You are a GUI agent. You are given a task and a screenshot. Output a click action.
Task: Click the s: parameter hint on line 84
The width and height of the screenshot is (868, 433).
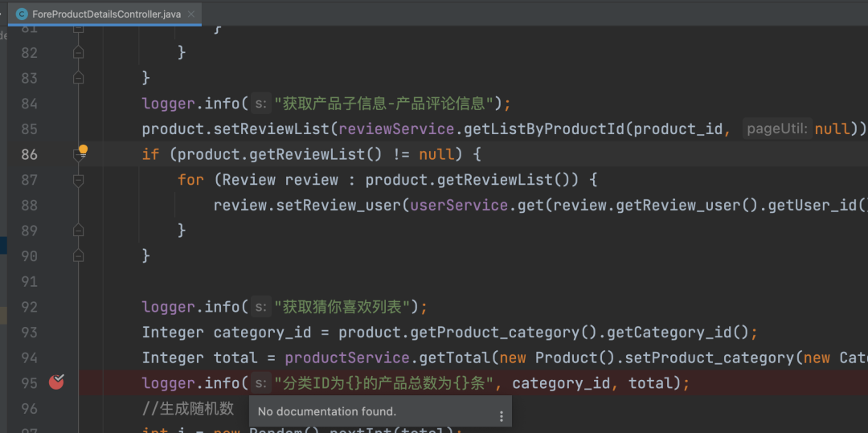click(260, 104)
